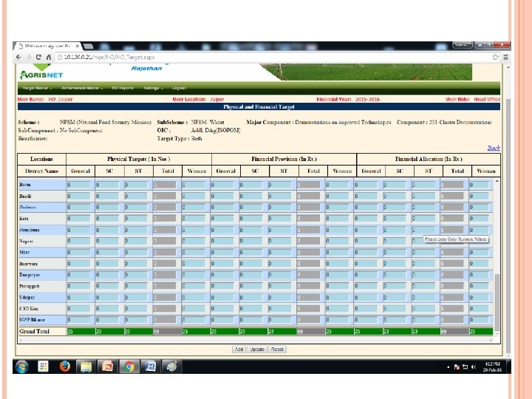Expand the Target Master dropdown menu
532x399 pixels.
pyautogui.click(x=37, y=88)
